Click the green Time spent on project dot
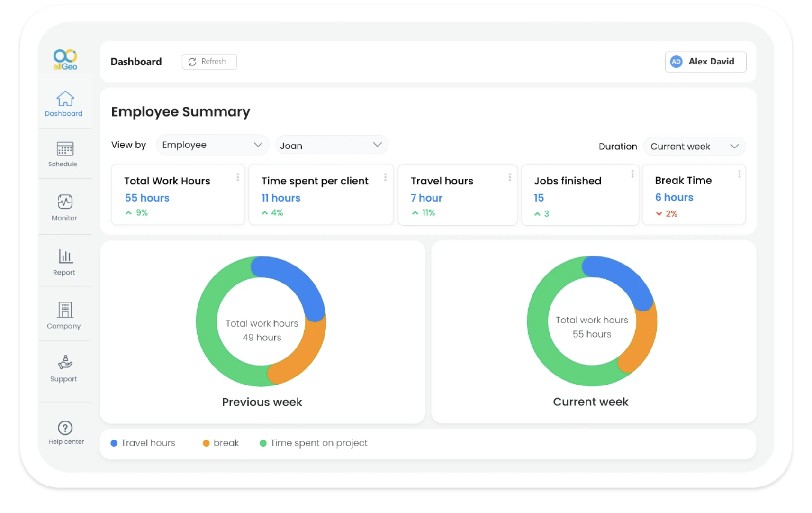 tap(263, 443)
